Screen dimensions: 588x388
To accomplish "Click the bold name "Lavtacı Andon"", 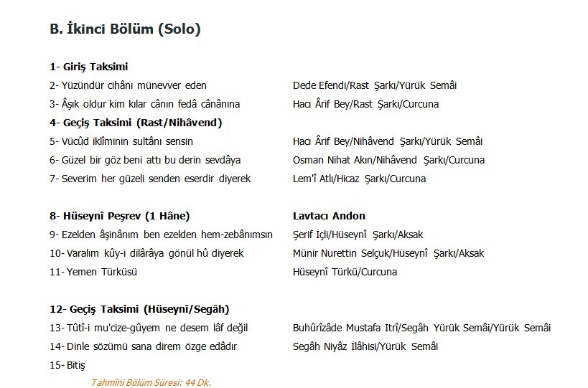I will 329,216.
